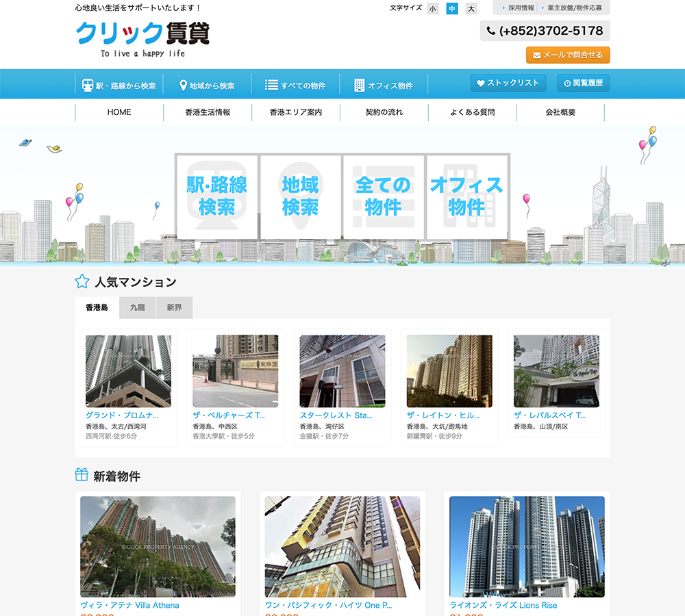
Task: Open the 会社概要 menu item
Action: click(560, 112)
